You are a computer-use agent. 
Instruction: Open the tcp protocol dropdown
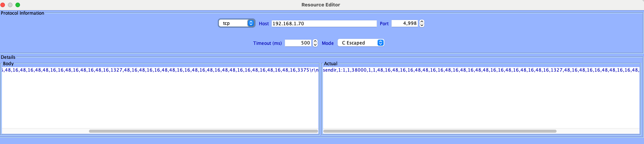point(237,23)
